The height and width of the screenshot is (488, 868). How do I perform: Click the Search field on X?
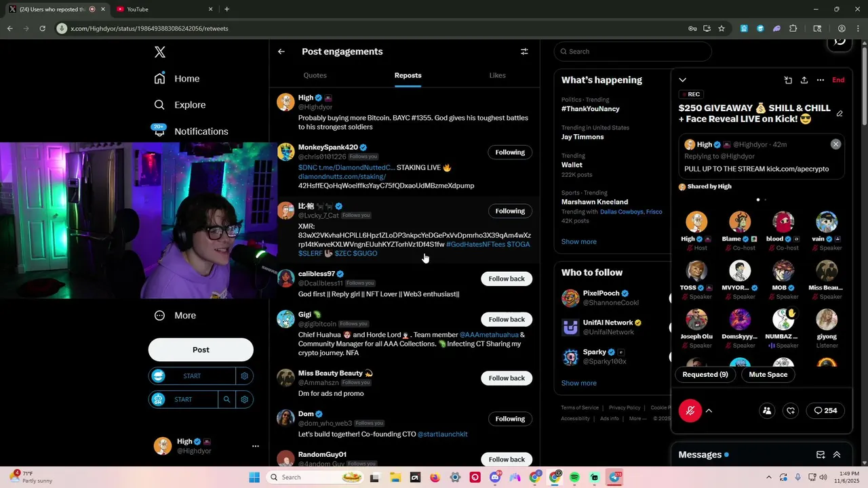coord(633,52)
